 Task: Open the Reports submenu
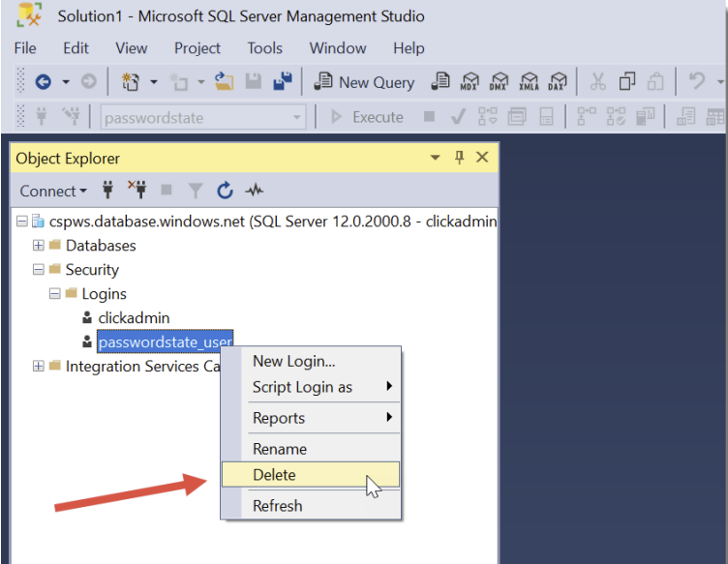click(310, 418)
